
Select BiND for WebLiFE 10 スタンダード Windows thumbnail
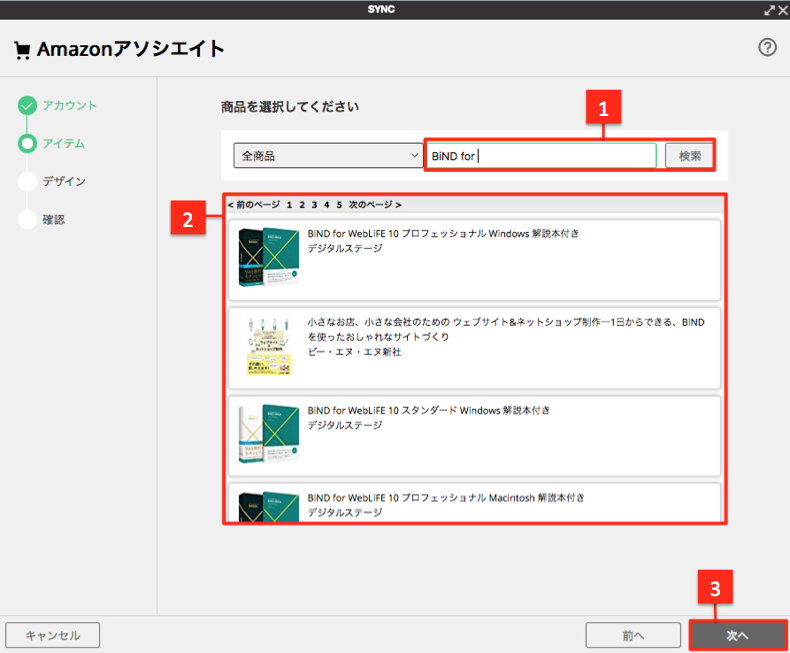point(269,434)
